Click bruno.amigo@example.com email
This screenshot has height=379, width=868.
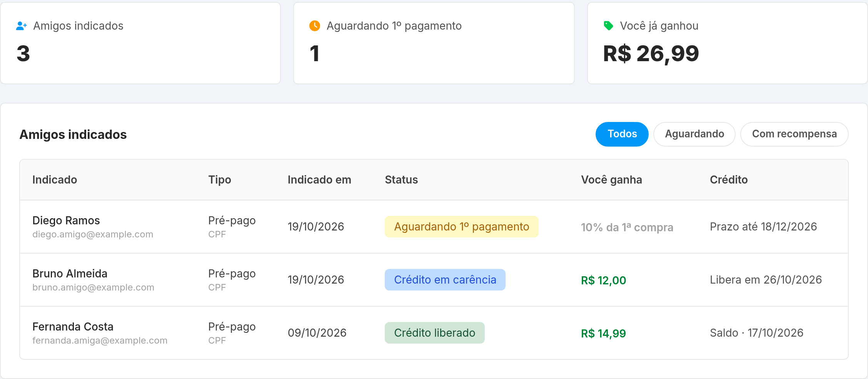click(93, 287)
